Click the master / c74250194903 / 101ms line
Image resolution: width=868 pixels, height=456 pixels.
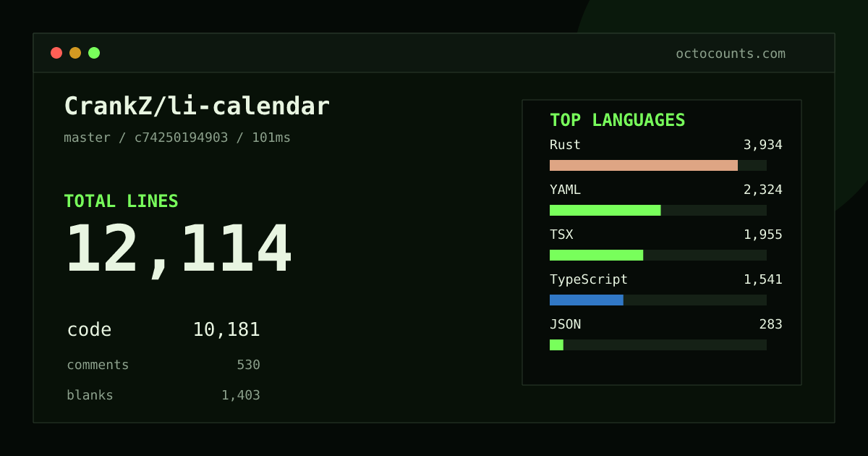(x=177, y=138)
